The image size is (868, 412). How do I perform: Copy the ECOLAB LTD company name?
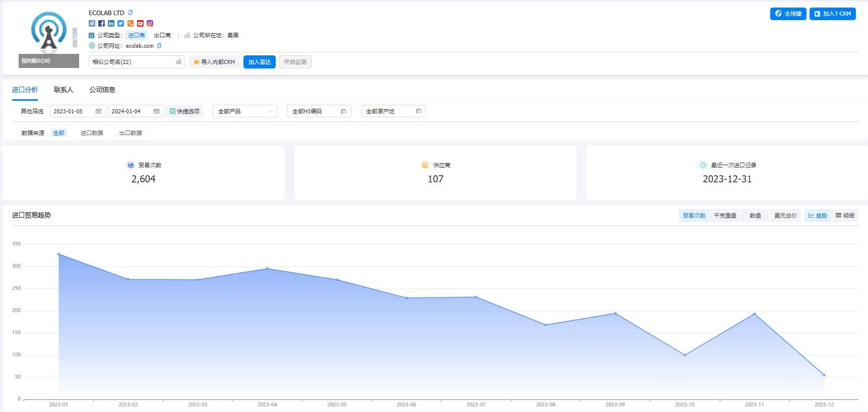(131, 13)
